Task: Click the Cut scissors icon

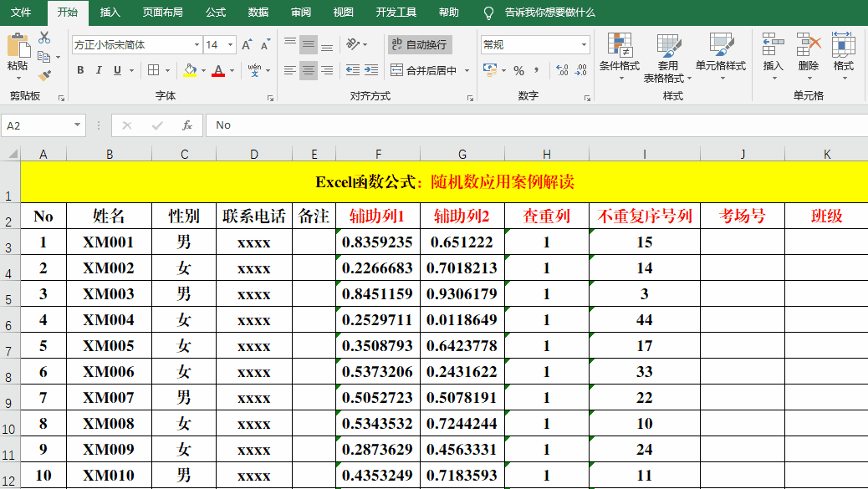Action: [44, 38]
